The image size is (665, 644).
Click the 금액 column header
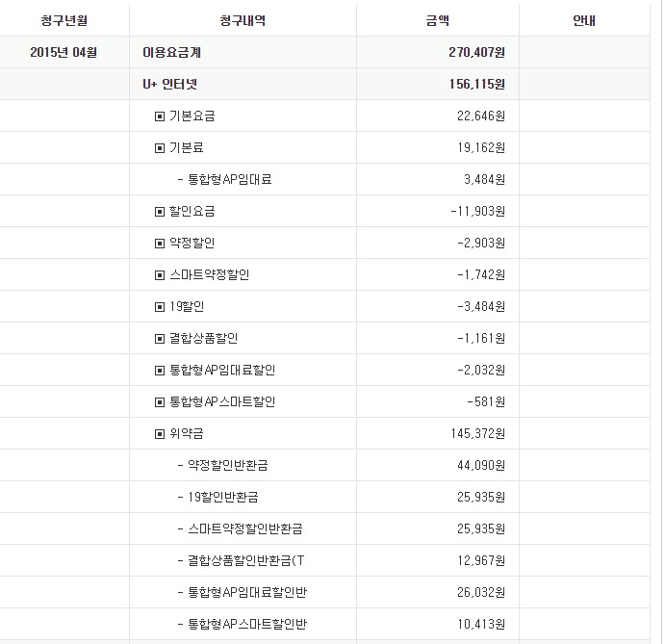(x=437, y=20)
